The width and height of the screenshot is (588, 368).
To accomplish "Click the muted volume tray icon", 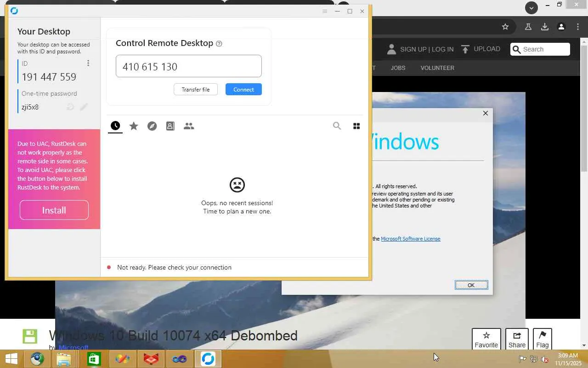I will point(545,359).
